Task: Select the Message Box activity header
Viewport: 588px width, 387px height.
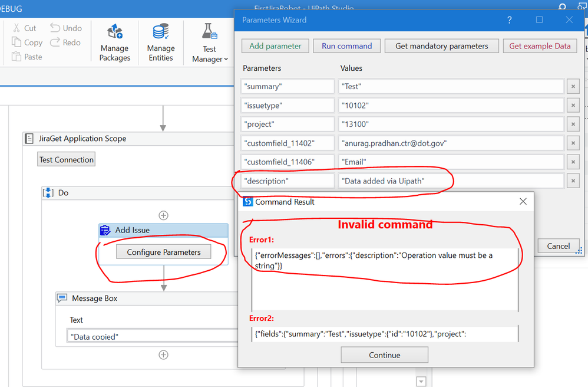Action: (147, 299)
